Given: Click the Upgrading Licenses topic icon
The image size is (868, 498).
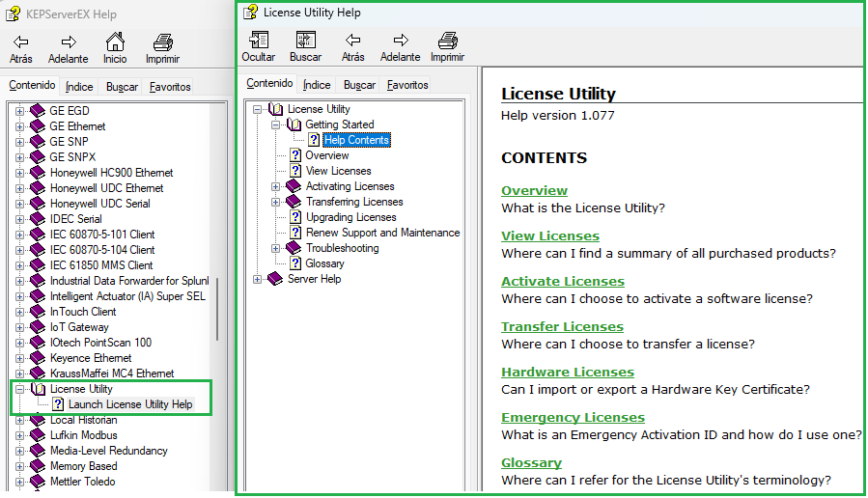Looking at the screenshot, I should pyautogui.click(x=295, y=217).
